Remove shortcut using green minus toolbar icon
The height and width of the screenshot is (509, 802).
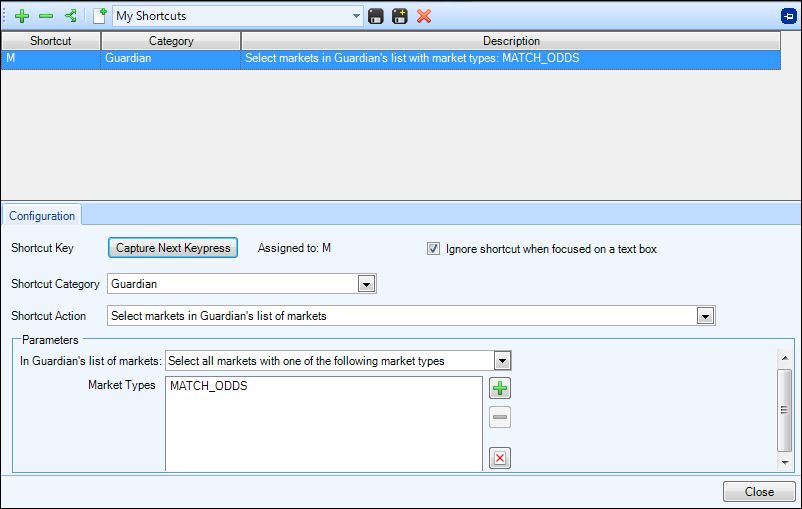46,16
